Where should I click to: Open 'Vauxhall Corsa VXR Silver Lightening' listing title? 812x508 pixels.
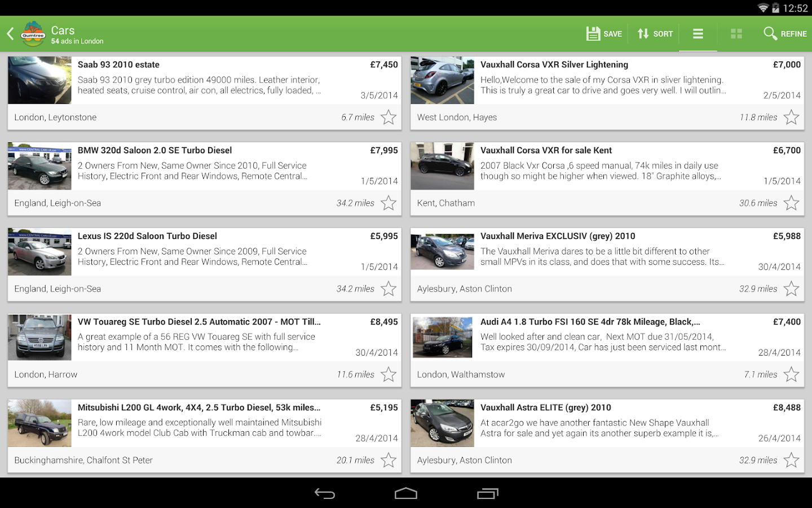pos(554,65)
